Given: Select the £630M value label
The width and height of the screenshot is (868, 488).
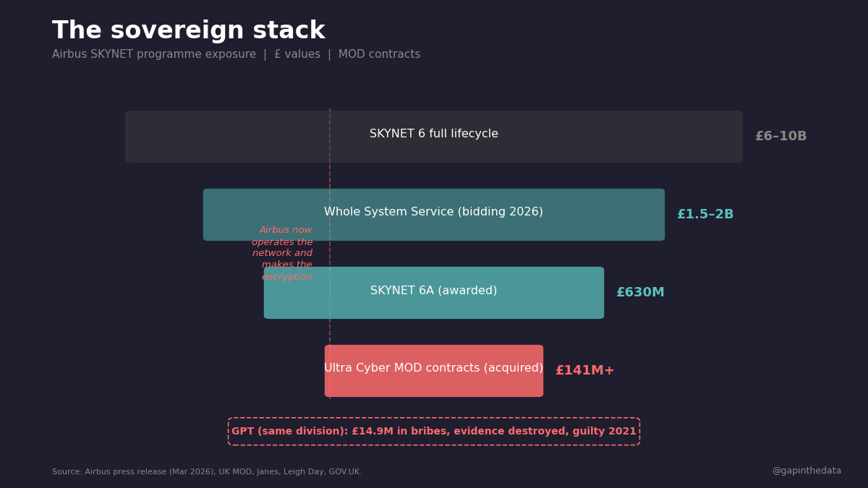Looking at the screenshot, I should 640,293.
